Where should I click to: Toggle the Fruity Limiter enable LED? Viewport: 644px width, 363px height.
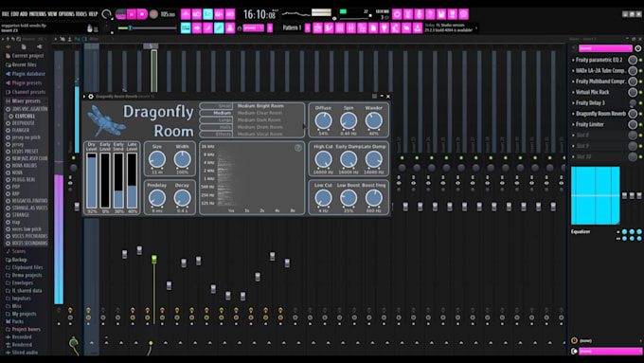click(641, 124)
